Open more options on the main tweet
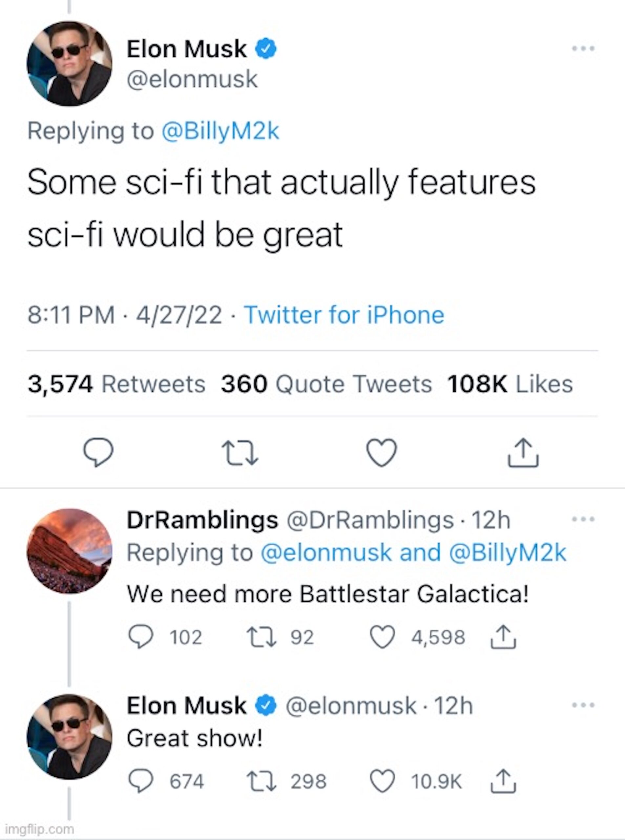This screenshot has height=840, width=625. tap(583, 49)
